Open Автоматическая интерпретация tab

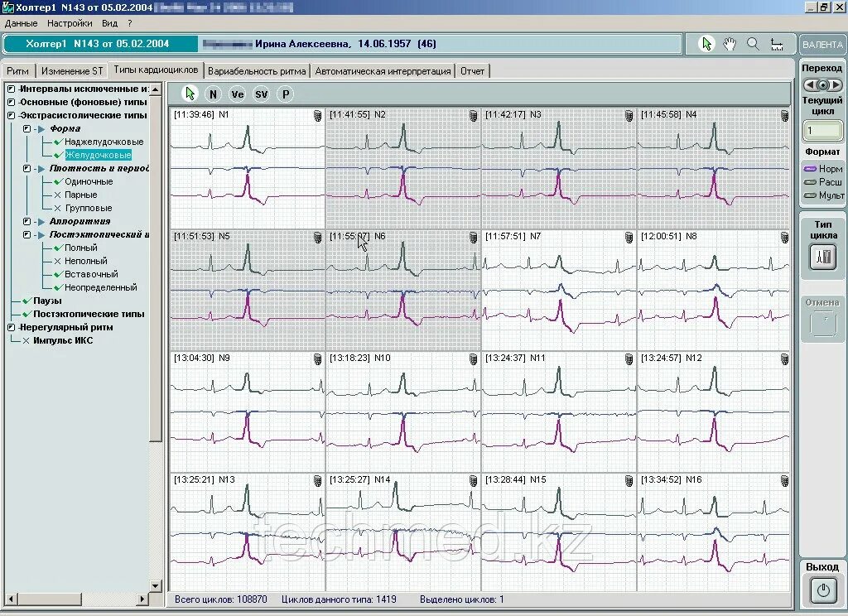tap(383, 71)
